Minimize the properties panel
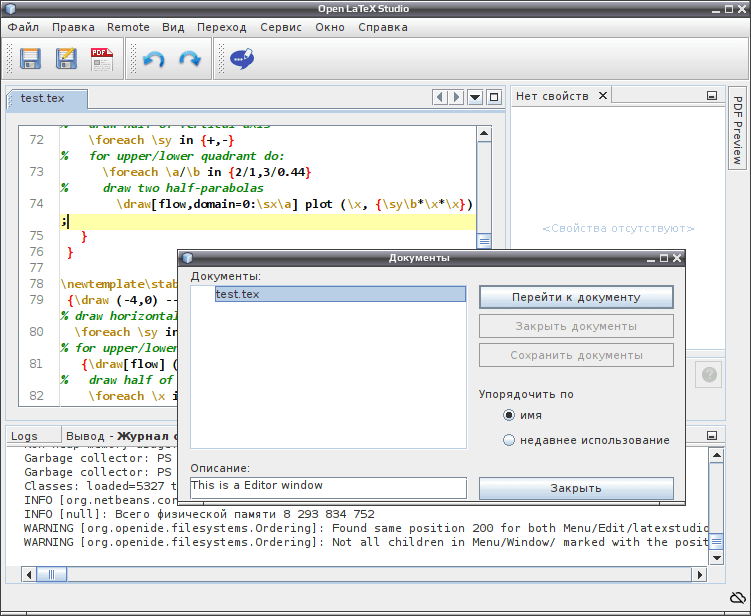Viewport: 751px width, 616px height. point(712,96)
